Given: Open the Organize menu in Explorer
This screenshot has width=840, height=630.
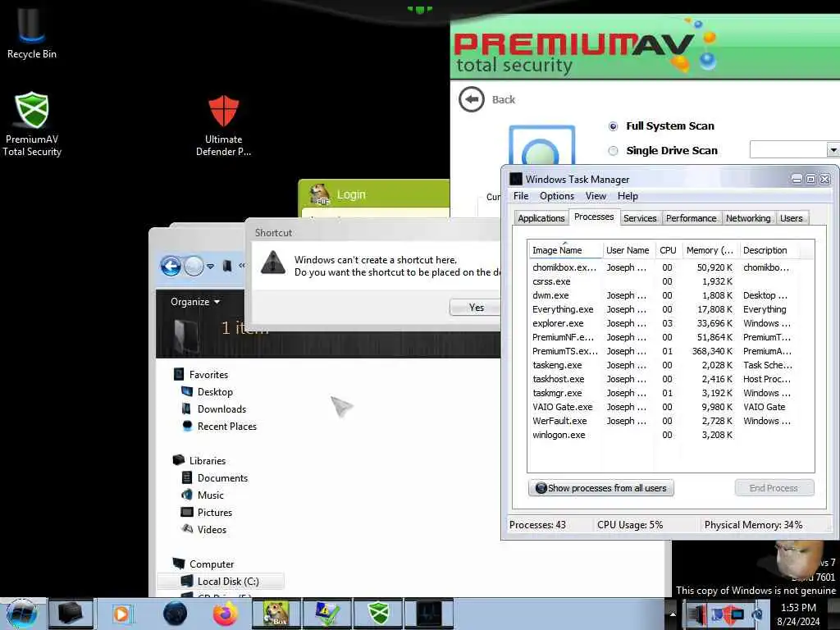Looking at the screenshot, I should [195, 302].
